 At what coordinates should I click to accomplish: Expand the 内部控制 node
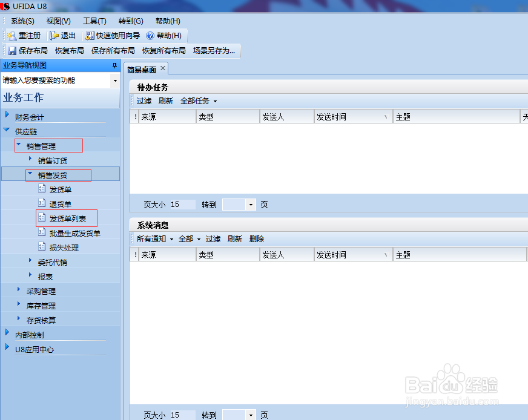(7, 332)
